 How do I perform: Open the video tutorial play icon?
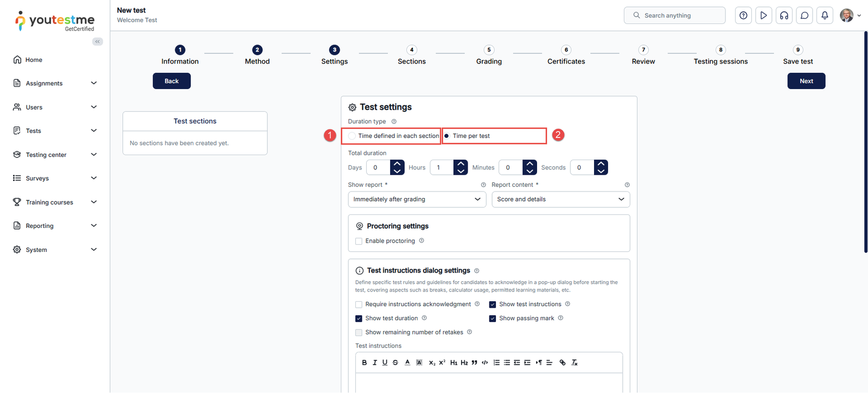[763, 16]
